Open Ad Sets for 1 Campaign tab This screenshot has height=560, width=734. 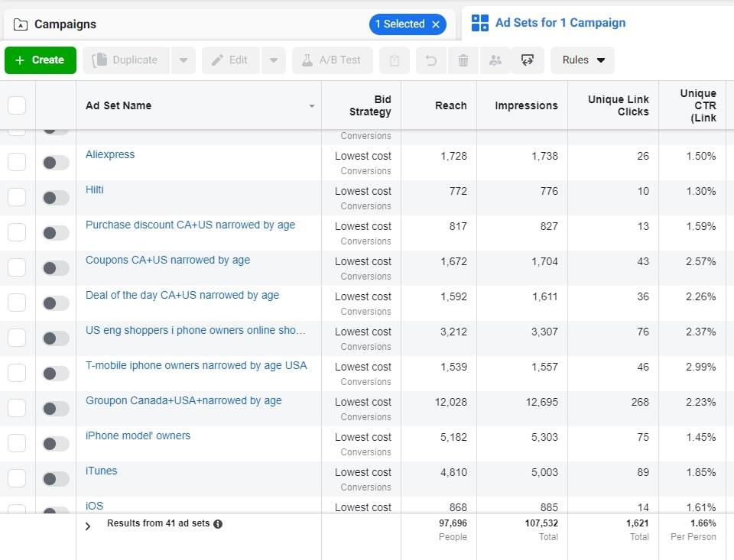[x=560, y=23]
